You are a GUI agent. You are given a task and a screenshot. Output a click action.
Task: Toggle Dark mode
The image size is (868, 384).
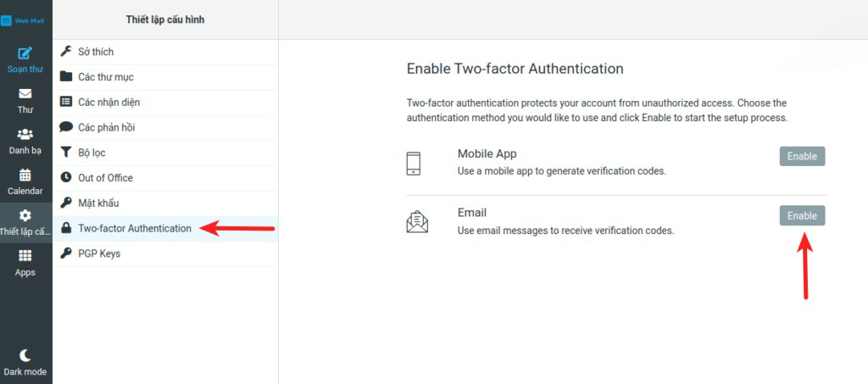coord(25,356)
